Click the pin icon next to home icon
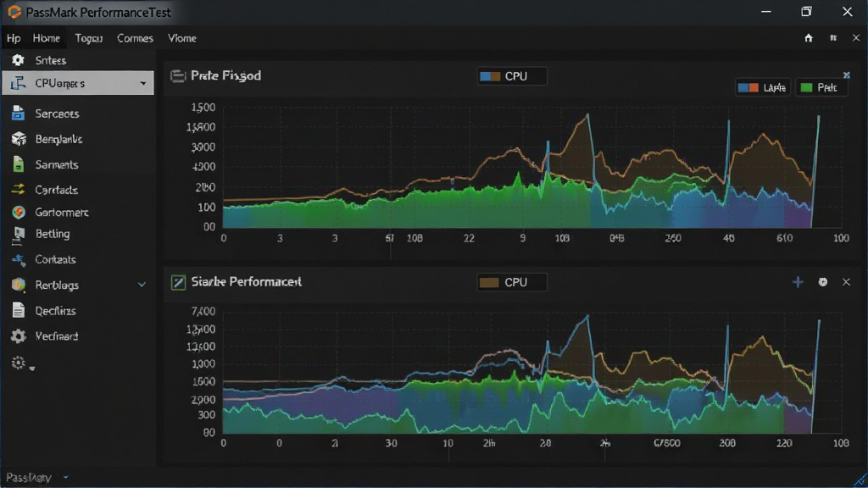868x488 pixels. pos(833,37)
